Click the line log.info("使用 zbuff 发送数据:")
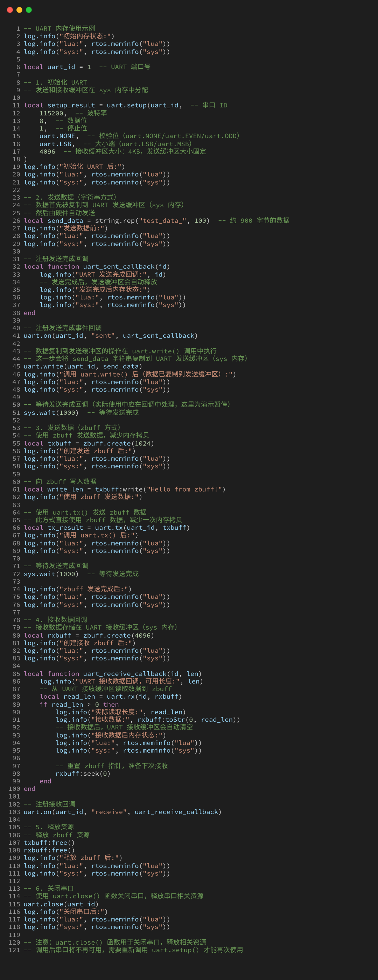Screen dimensions: 378x980 click(x=83, y=497)
